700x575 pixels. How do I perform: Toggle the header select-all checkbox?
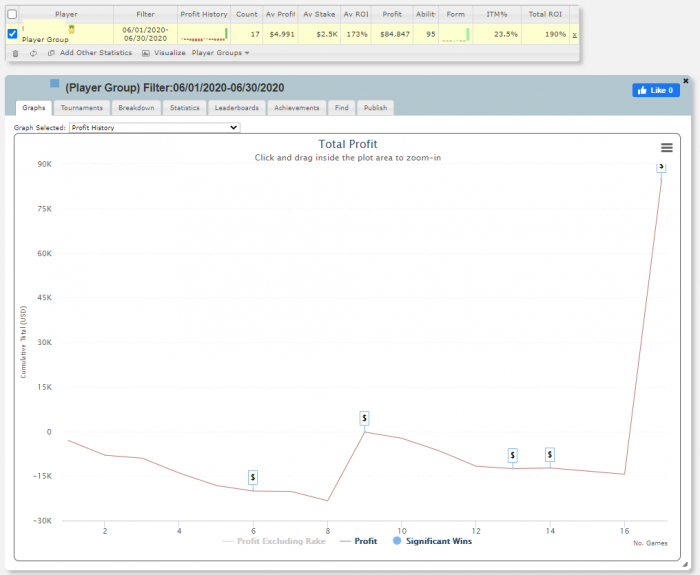pyautogui.click(x=12, y=14)
